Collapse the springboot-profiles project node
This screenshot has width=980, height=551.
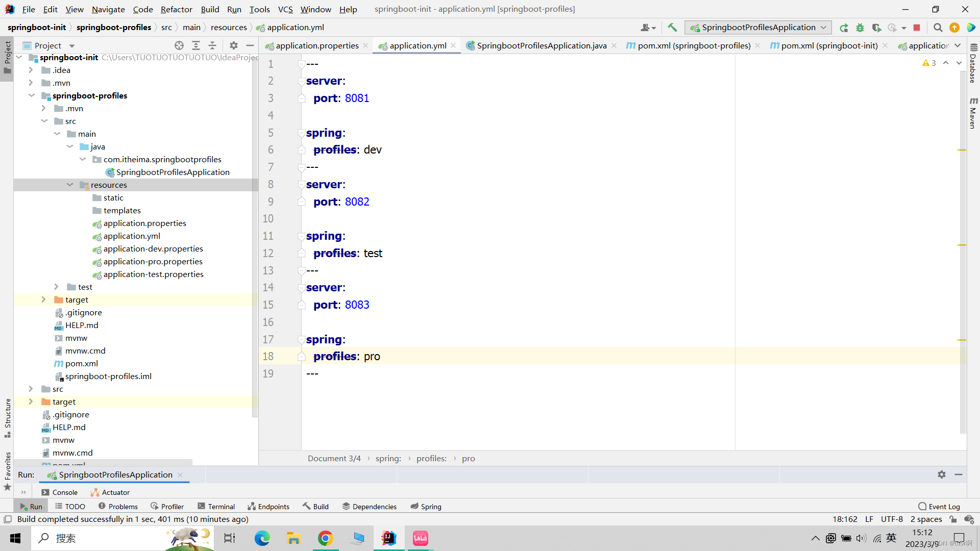(x=32, y=95)
